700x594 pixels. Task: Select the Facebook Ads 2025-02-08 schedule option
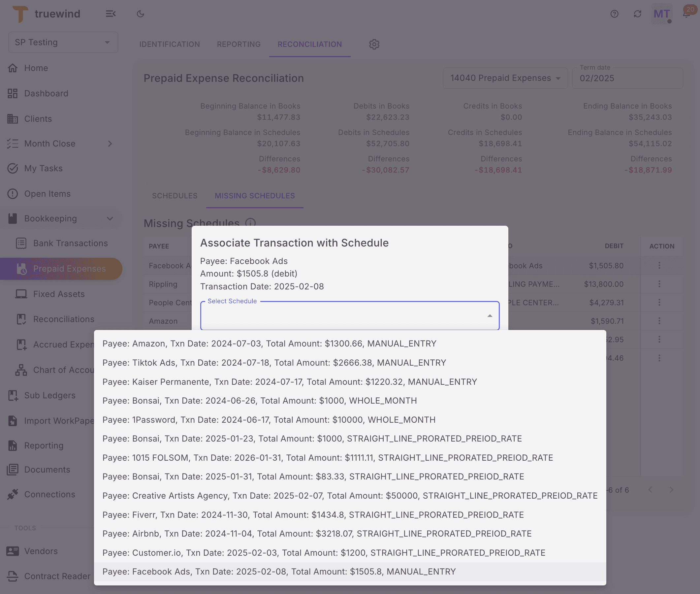coord(279,571)
